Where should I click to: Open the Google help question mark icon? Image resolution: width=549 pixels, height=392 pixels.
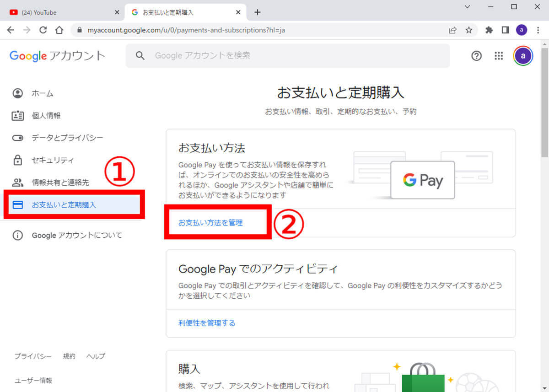[476, 56]
